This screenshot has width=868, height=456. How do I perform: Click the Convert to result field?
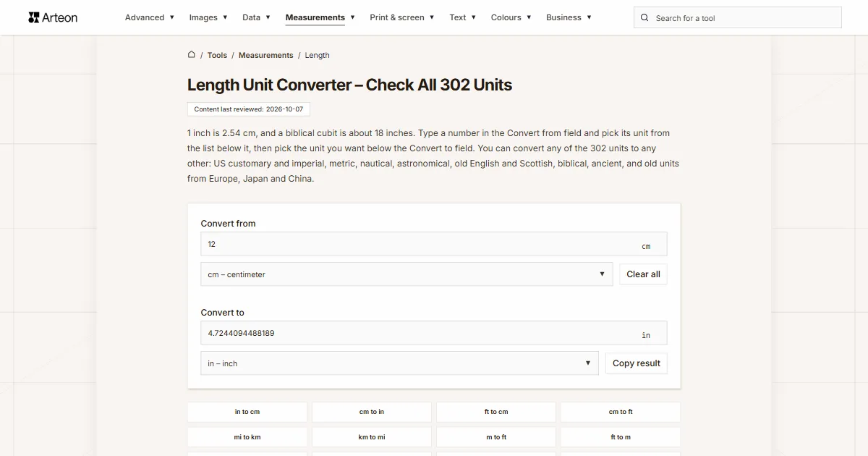pos(434,333)
